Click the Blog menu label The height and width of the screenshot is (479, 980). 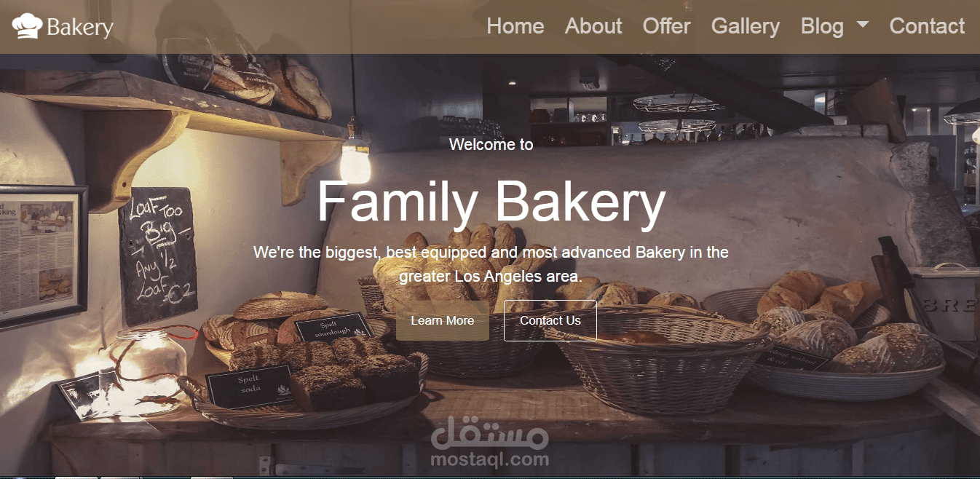[x=822, y=27]
